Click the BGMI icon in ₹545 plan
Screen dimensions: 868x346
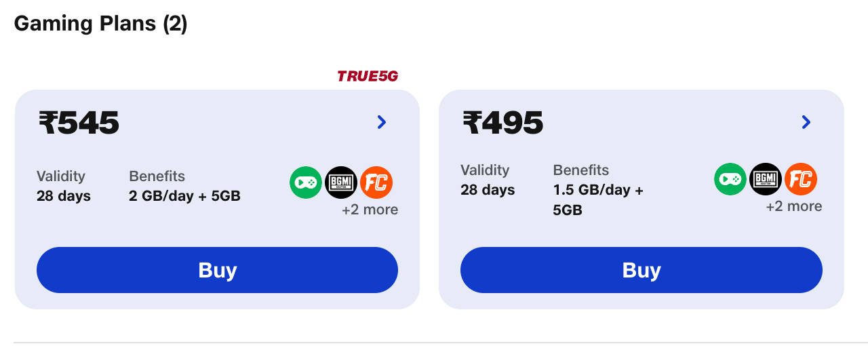341,182
